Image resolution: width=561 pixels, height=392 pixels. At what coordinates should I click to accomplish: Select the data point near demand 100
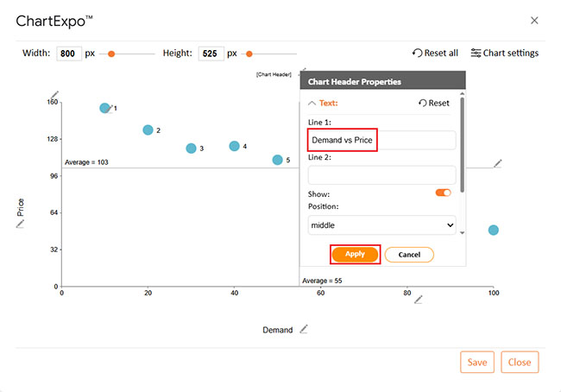tap(494, 230)
